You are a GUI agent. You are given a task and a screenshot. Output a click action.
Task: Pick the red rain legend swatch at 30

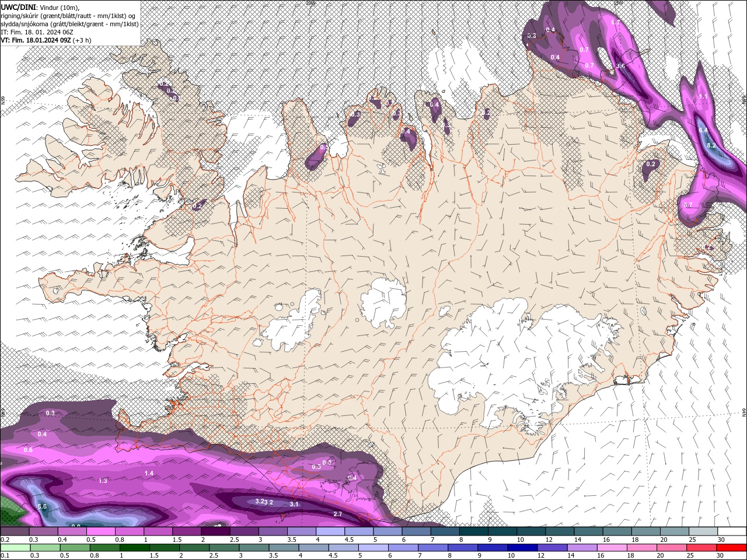click(x=731, y=548)
